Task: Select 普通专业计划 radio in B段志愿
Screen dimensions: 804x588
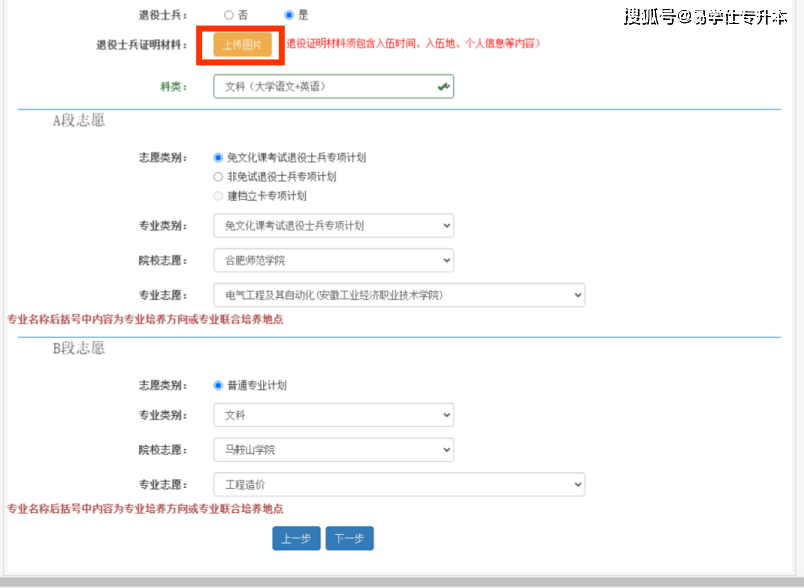Action: point(219,385)
